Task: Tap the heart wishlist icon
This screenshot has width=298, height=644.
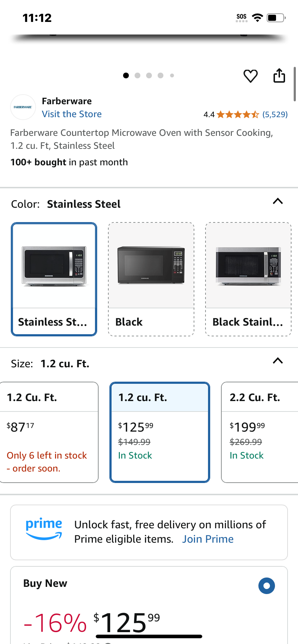Action: 250,76
